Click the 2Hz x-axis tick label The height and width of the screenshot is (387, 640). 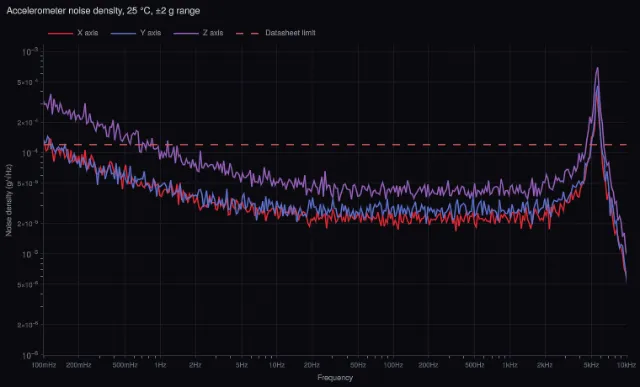coord(195,365)
